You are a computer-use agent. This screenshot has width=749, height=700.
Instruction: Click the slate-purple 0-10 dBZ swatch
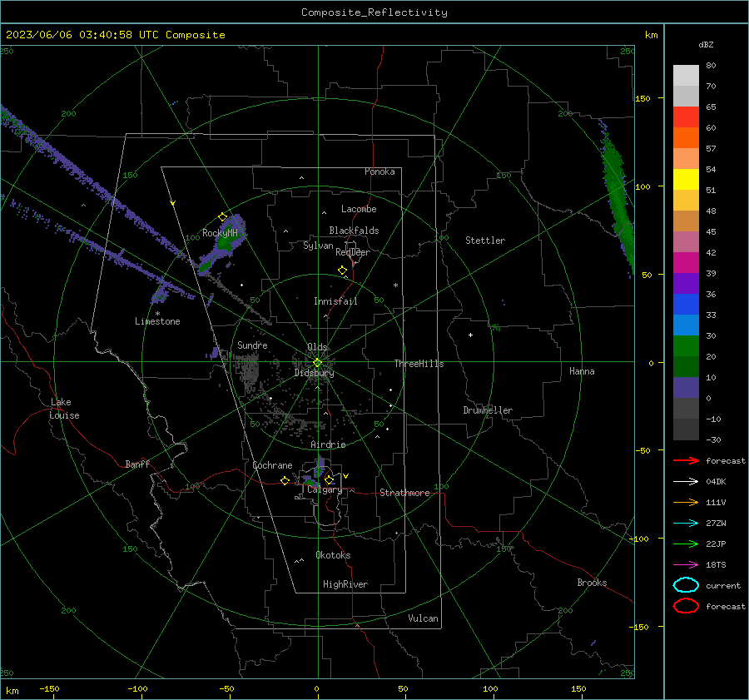click(x=686, y=388)
